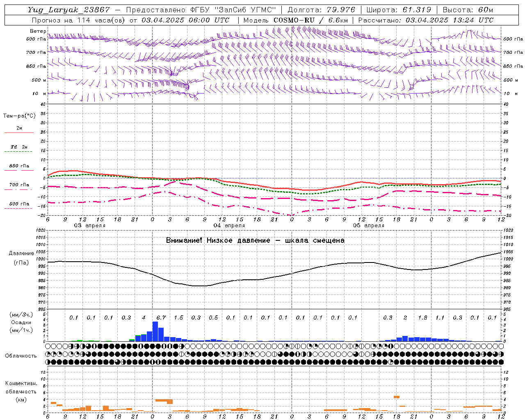525x420 pixels.
Task: Click the 4 precipitation total value
Action: click(x=144, y=317)
